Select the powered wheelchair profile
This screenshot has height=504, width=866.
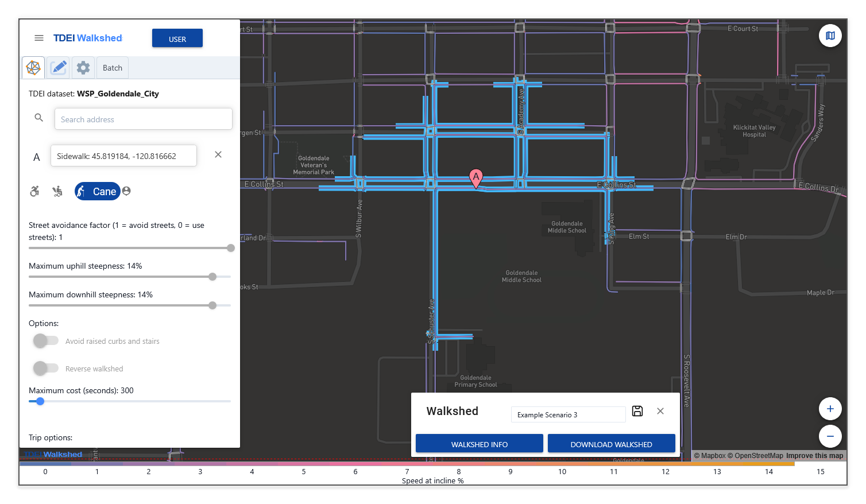[x=57, y=191]
